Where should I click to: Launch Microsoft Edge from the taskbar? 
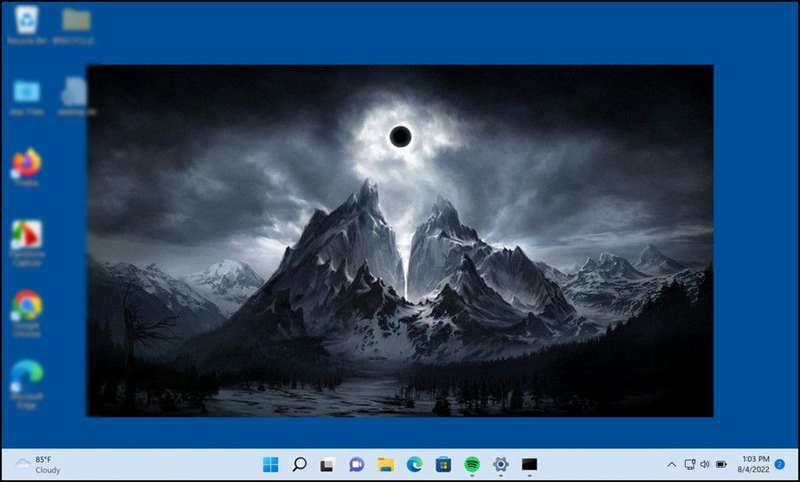[414, 464]
